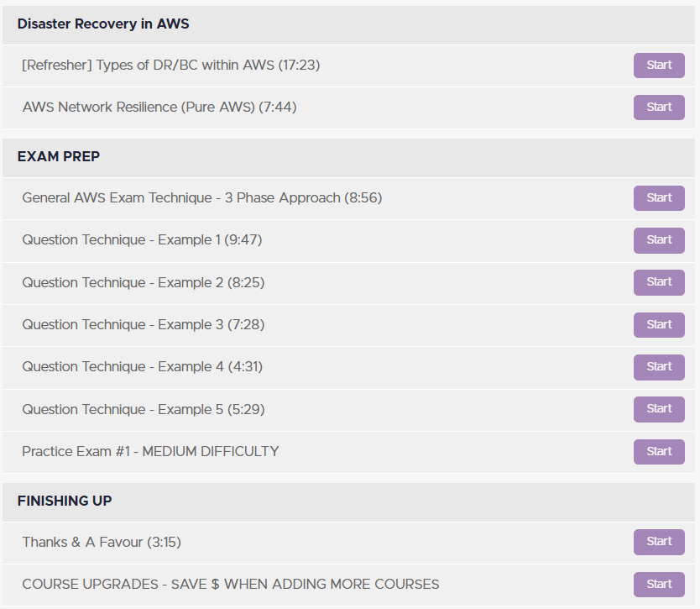Open Practice Exam #1 title text
Screen dimensions: 700x609
pos(150,452)
